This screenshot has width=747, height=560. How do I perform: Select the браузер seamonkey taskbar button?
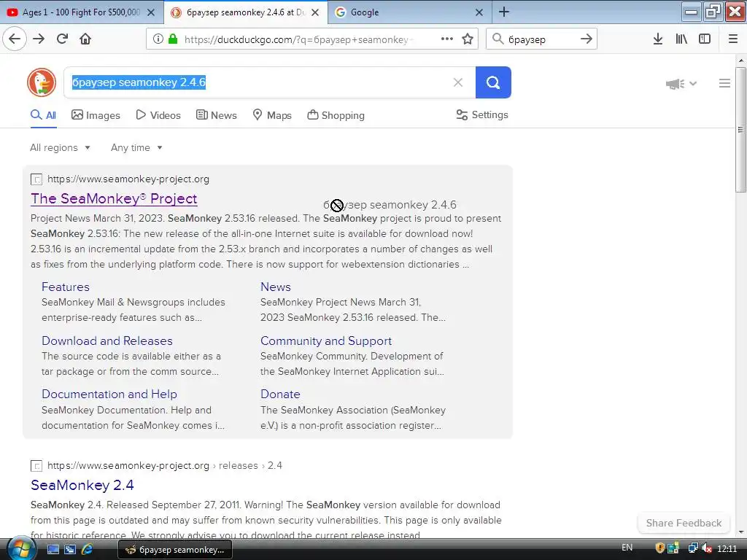point(174,550)
